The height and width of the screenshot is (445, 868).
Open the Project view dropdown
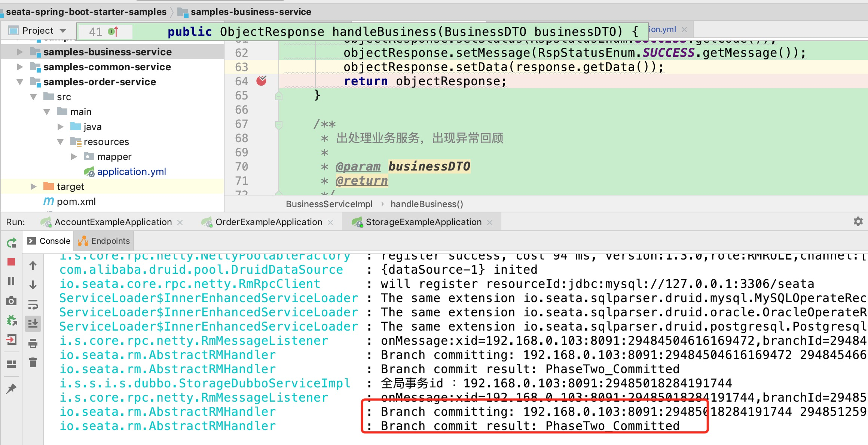click(63, 31)
